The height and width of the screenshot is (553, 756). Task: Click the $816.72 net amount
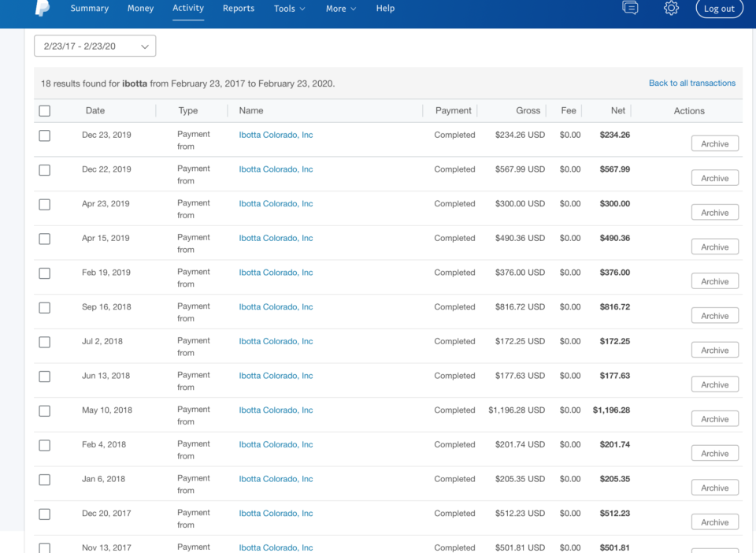(615, 306)
